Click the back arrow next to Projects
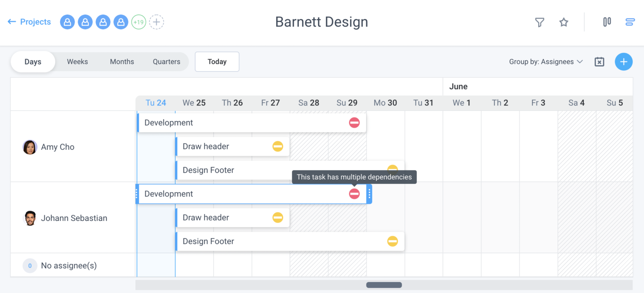This screenshot has width=644, height=293. [x=12, y=22]
